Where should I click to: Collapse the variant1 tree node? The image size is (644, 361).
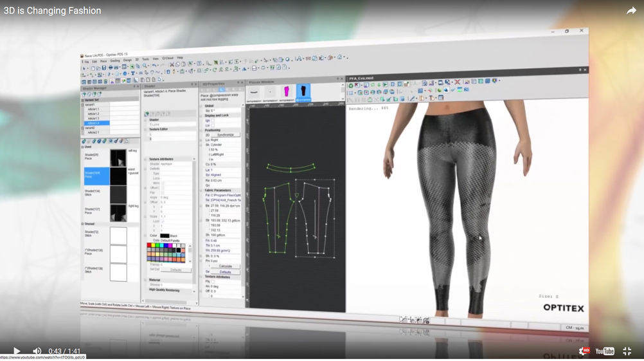coord(83,105)
